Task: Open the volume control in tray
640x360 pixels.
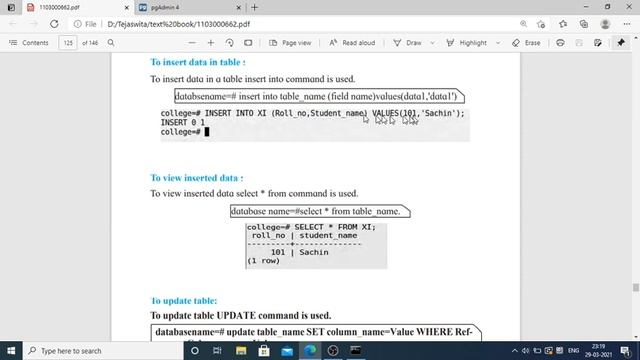Action: pyautogui.click(x=526, y=351)
